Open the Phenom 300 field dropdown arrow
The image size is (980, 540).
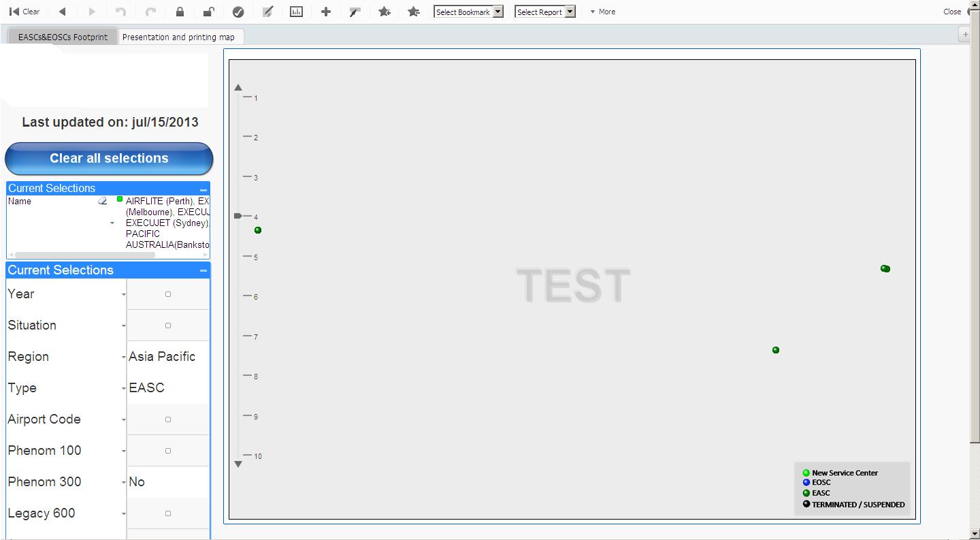coord(123,483)
